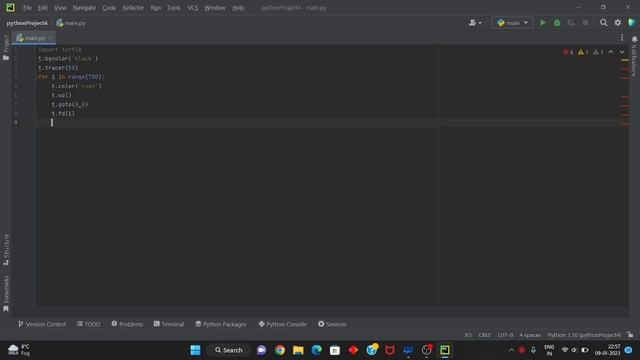Go to previous highlighted error arrow
The image size is (640, 360).
click(611, 52)
